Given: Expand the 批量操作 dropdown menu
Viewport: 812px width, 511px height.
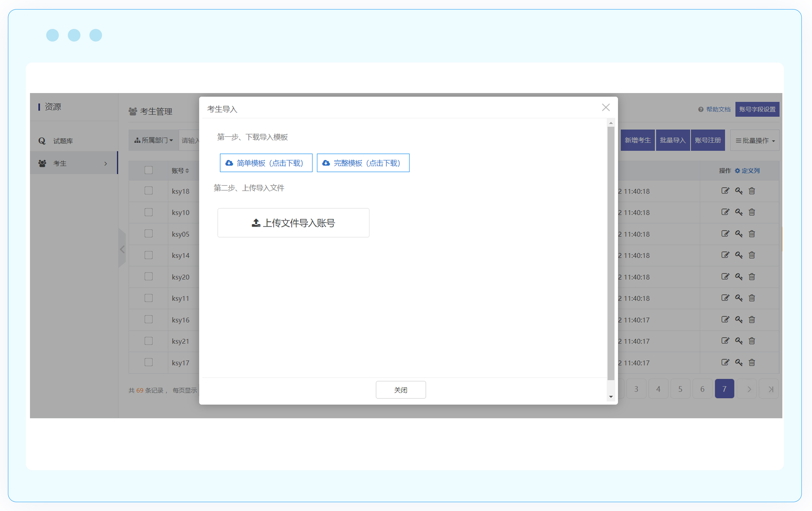Looking at the screenshot, I should pos(755,141).
